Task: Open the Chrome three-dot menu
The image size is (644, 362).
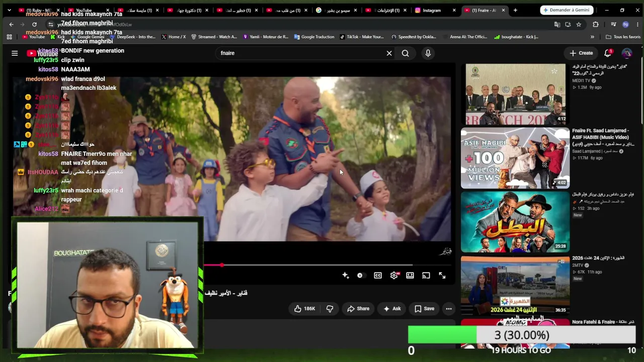Action: [x=637, y=24]
